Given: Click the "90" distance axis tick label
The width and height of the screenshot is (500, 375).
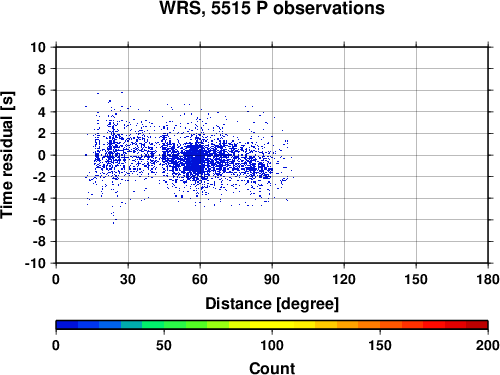Looking at the screenshot, I should (x=272, y=279).
